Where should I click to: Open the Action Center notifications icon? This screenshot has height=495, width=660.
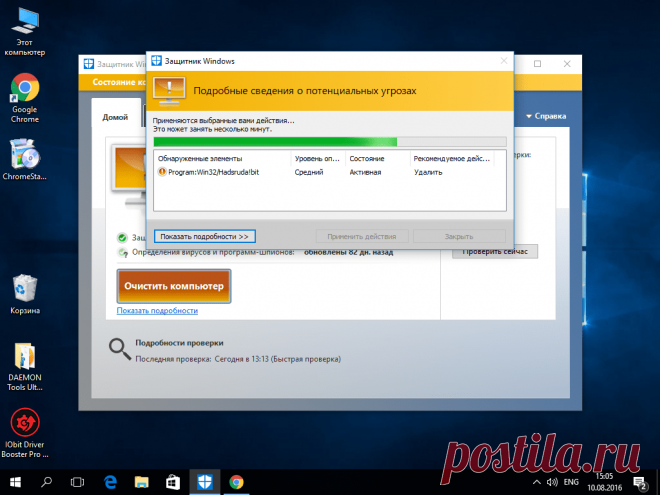(x=640, y=483)
